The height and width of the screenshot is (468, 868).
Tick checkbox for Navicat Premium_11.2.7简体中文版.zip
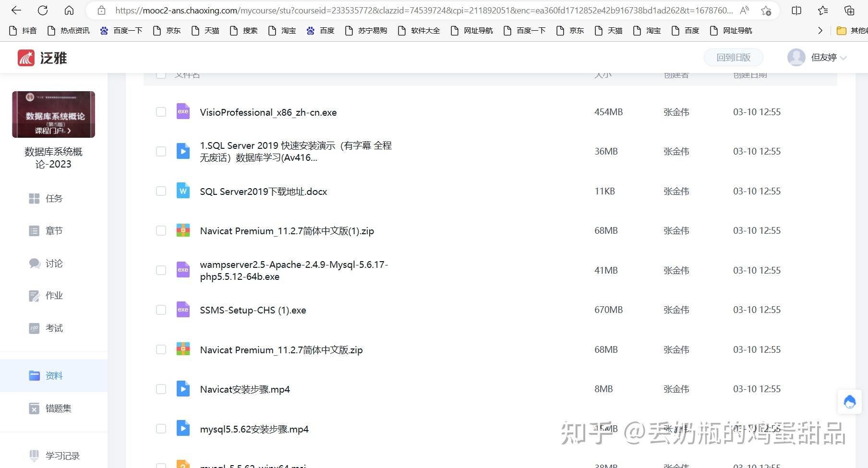coord(161,349)
